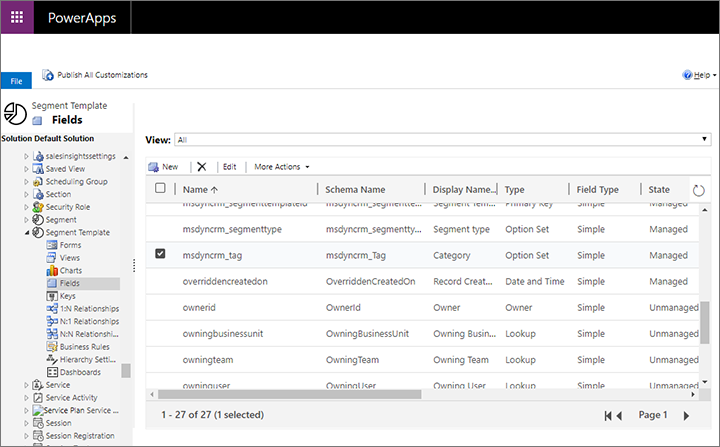Viewport: 720px width, 447px height.
Task: Click the horizontal scrollbar of the grid
Action: [x=290, y=394]
